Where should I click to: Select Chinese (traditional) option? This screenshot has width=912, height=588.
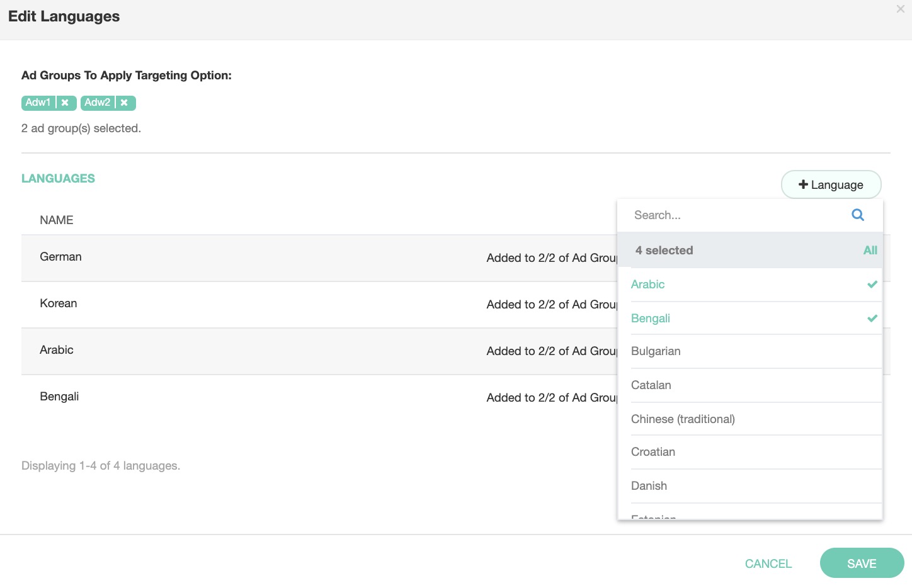[x=683, y=419]
